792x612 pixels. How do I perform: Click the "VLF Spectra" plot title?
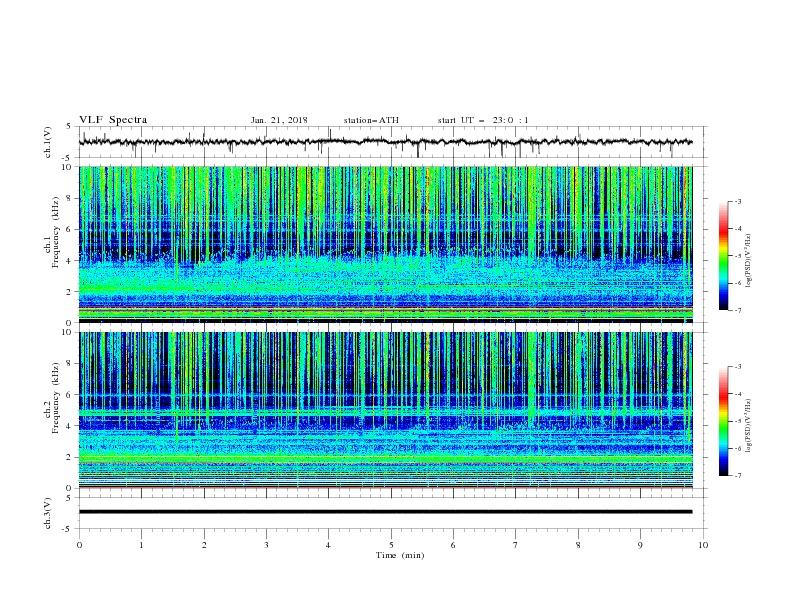(x=113, y=120)
